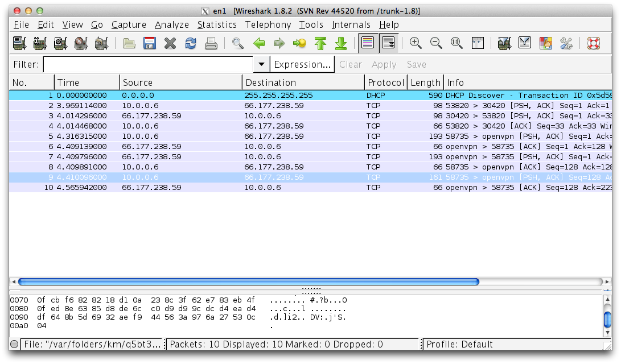
Task: Sort by Info column header
Action: pyautogui.click(x=528, y=82)
